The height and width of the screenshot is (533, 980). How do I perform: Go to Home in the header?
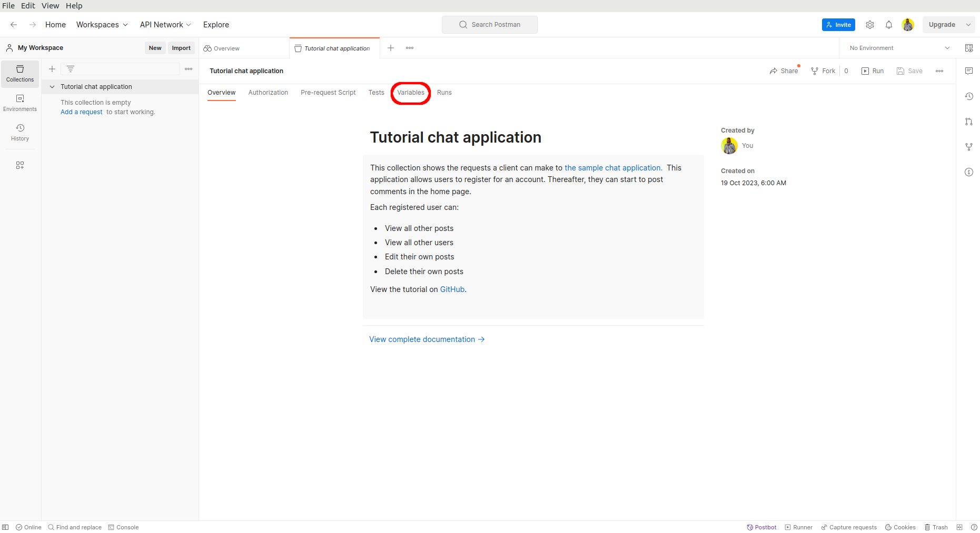pos(55,25)
